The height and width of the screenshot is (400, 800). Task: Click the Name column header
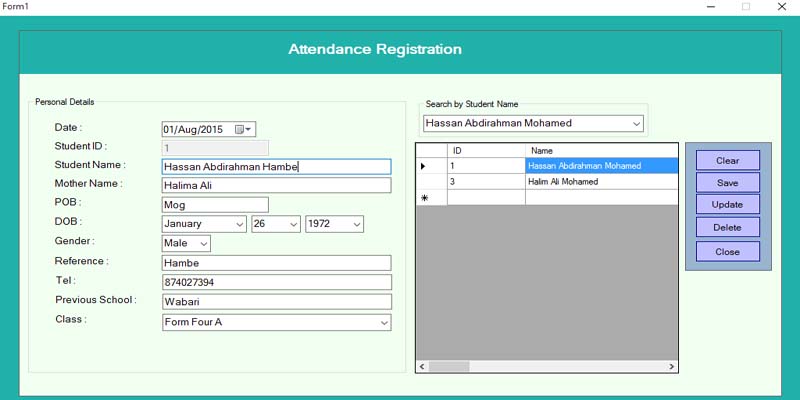[x=602, y=151]
